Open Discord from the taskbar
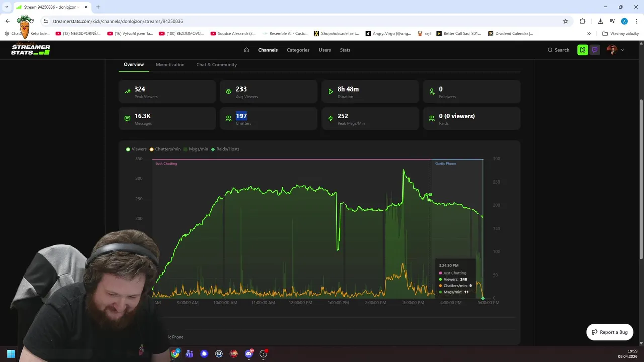644x362 pixels. [x=249, y=354]
